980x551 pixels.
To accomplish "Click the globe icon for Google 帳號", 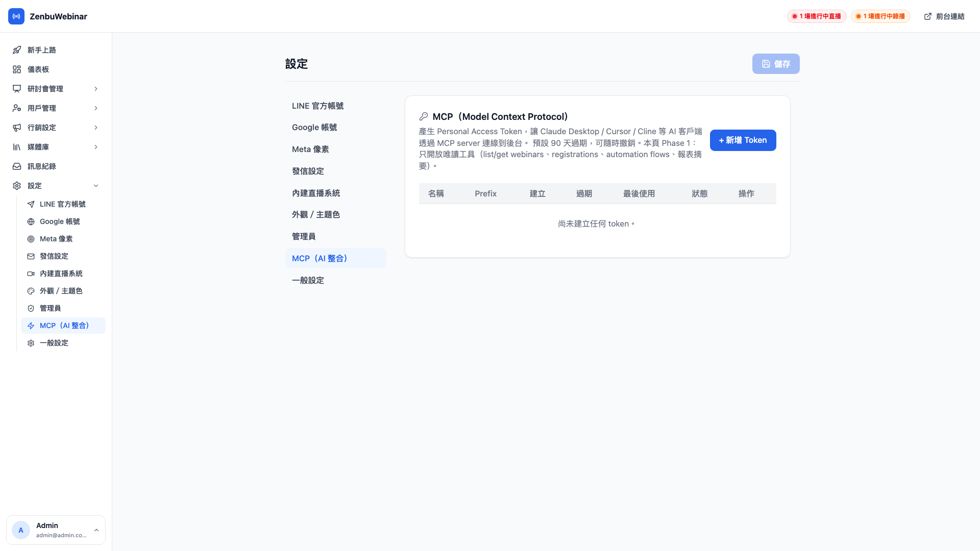I will [31, 221].
